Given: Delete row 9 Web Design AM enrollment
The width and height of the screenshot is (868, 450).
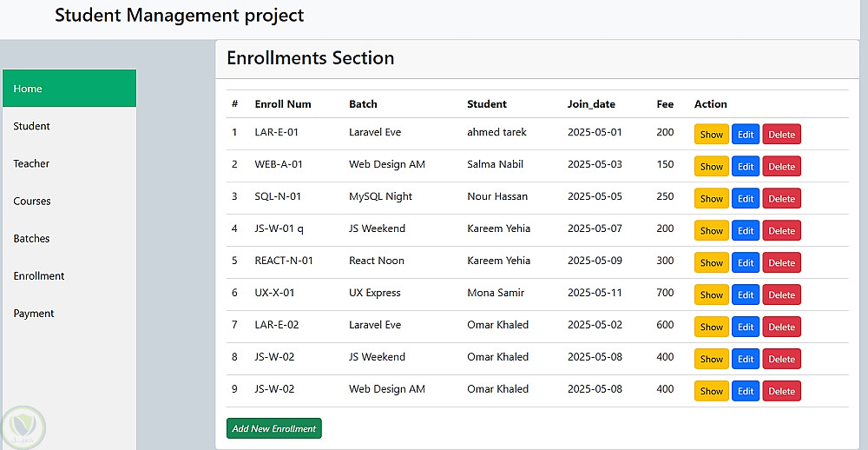Looking at the screenshot, I should point(781,392).
